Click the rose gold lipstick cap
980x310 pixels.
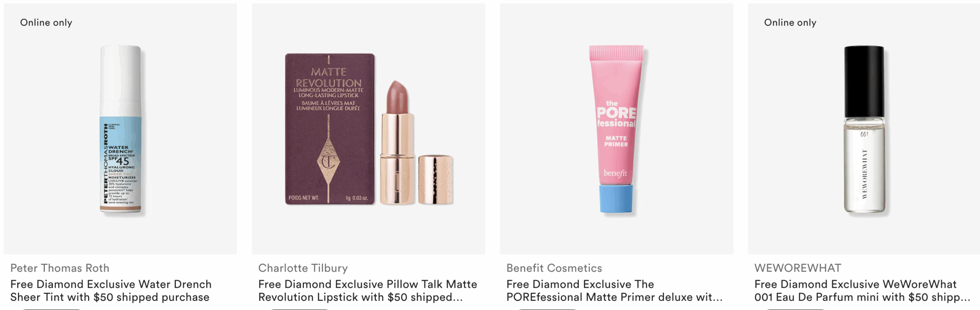click(x=436, y=179)
